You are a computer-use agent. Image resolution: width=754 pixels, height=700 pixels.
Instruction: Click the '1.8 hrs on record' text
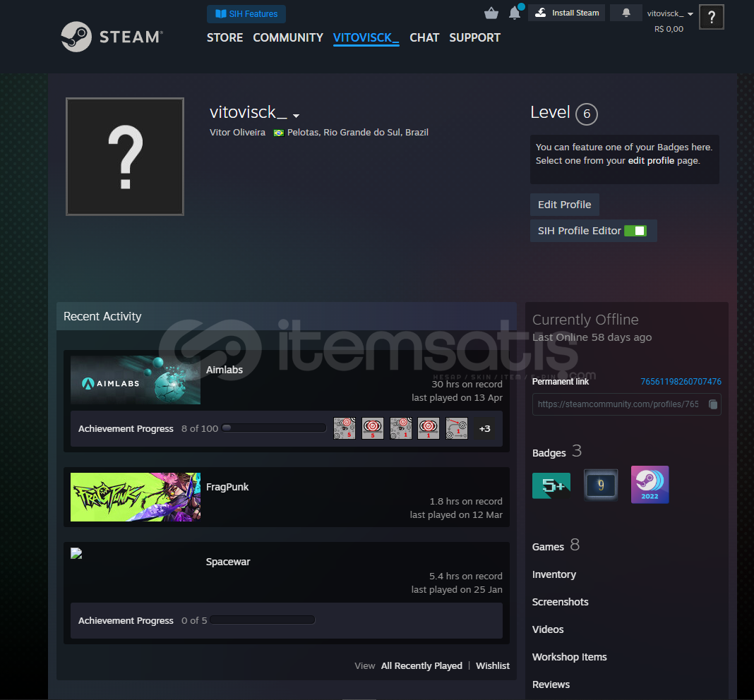[466, 502]
